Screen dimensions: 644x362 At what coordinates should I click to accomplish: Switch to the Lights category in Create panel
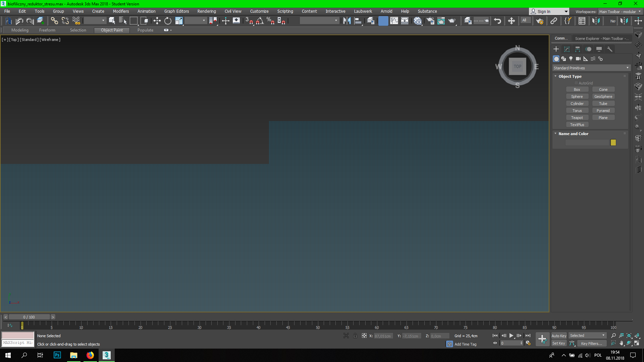571,59
